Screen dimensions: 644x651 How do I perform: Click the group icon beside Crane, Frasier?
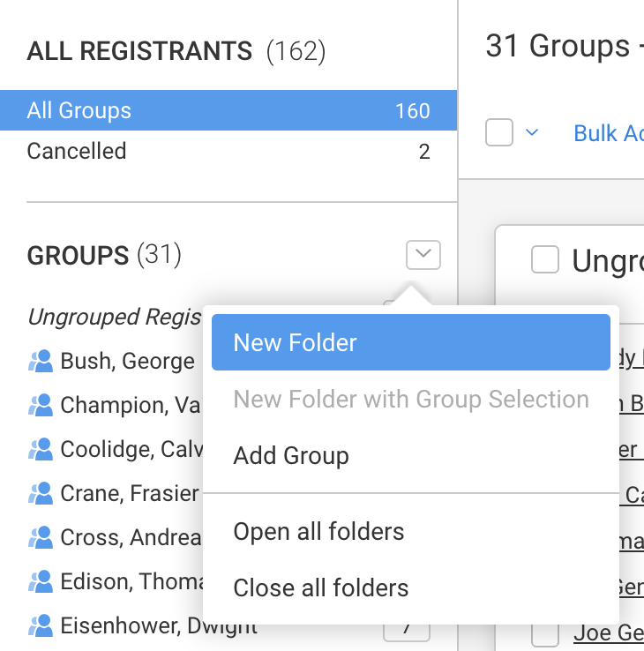click(x=41, y=493)
